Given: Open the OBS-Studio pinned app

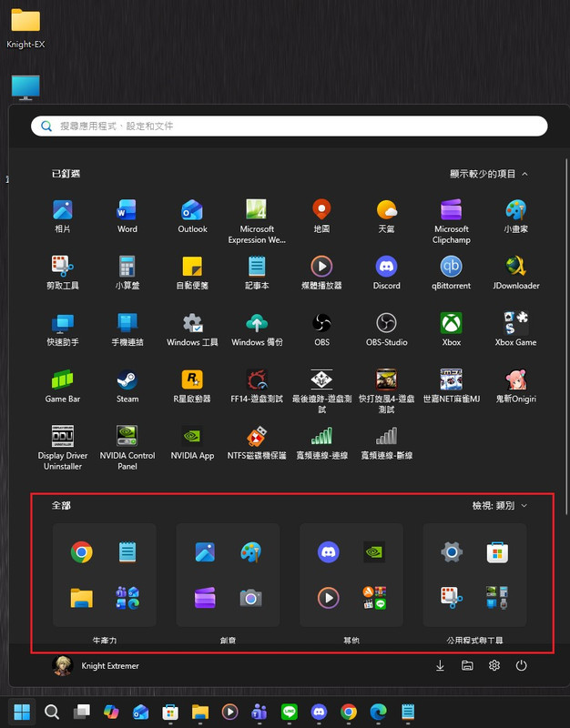Looking at the screenshot, I should (386, 329).
